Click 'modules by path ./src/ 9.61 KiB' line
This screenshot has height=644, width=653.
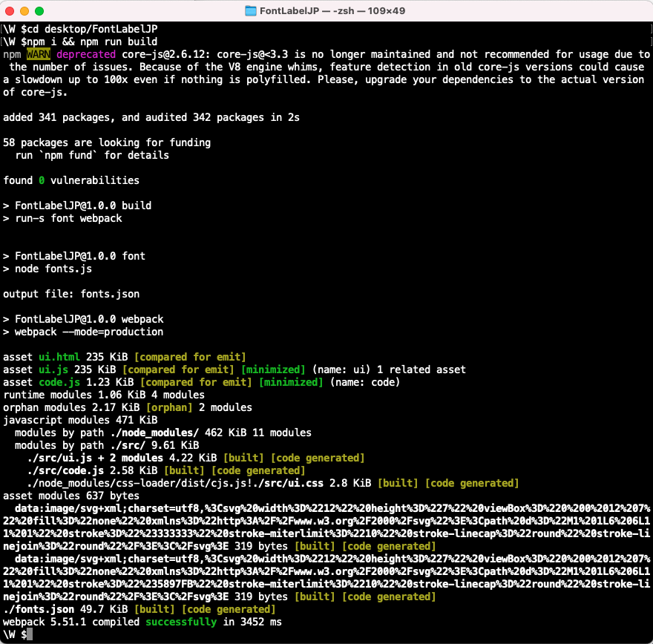pyautogui.click(x=107, y=445)
